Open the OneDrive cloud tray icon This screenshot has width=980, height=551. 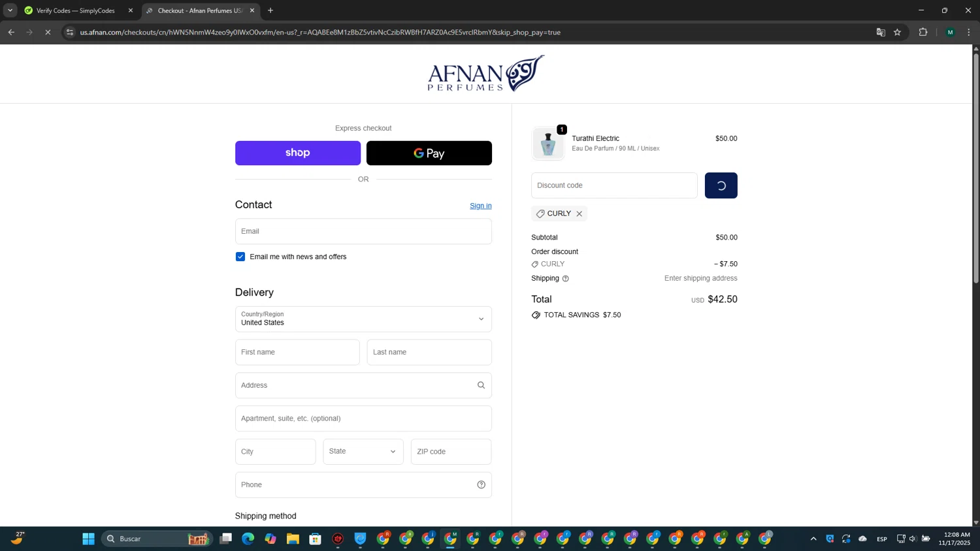[x=862, y=539]
